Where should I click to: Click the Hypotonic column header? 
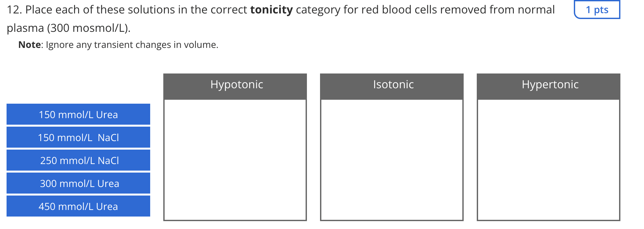click(235, 86)
